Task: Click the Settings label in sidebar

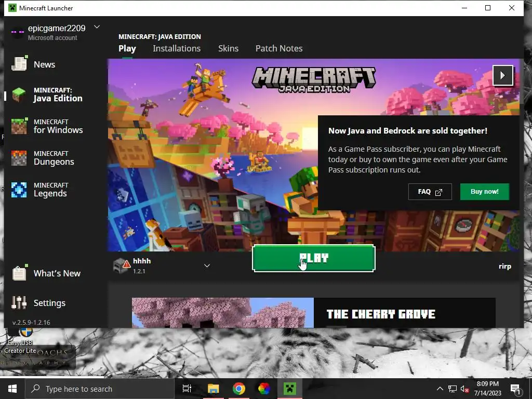Action: pyautogui.click(x=49, y=303)
